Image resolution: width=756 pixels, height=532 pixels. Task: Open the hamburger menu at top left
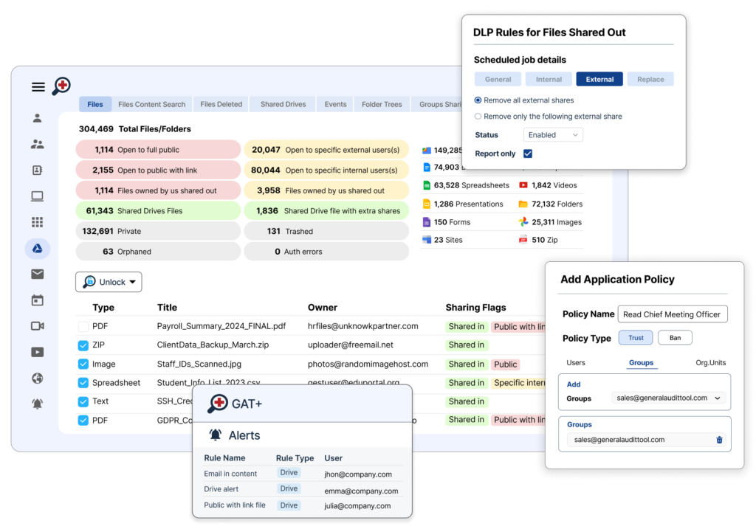[x=38, y=86]
